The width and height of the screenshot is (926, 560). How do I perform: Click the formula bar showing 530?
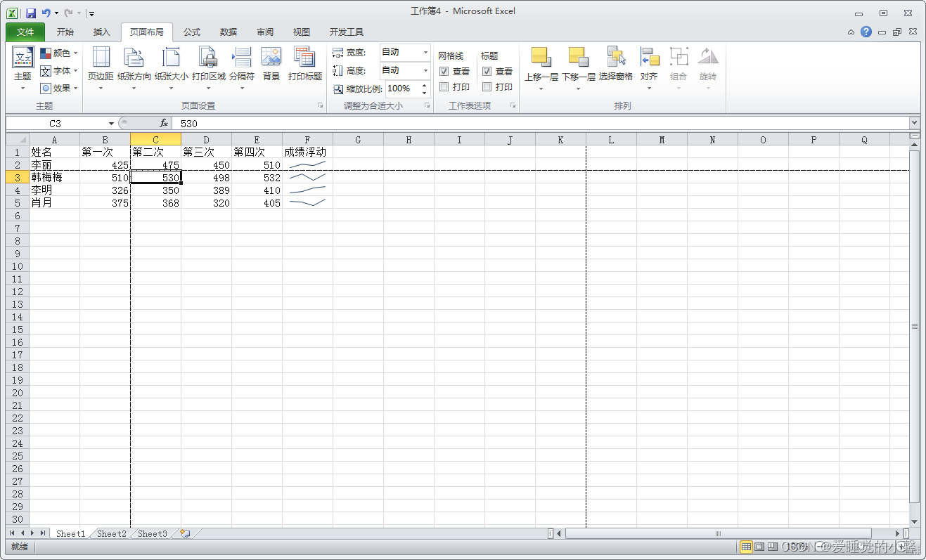pos(541,124)
